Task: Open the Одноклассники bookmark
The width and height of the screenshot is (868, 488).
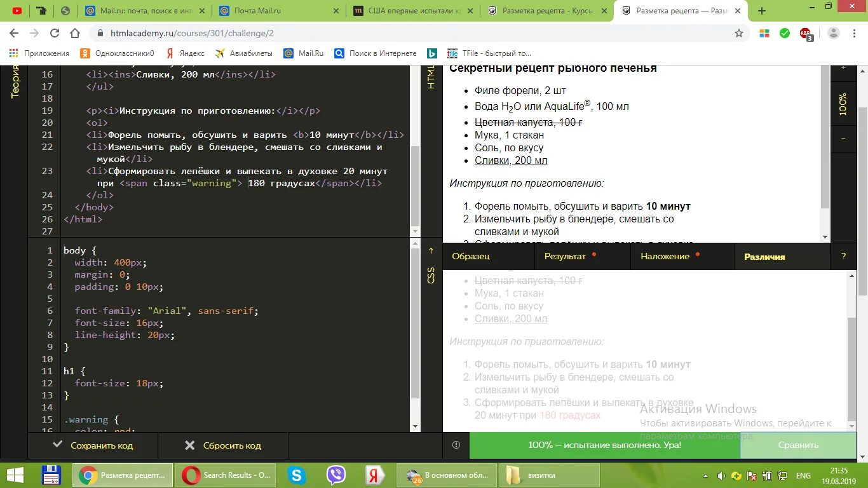Action: [118, 53]
